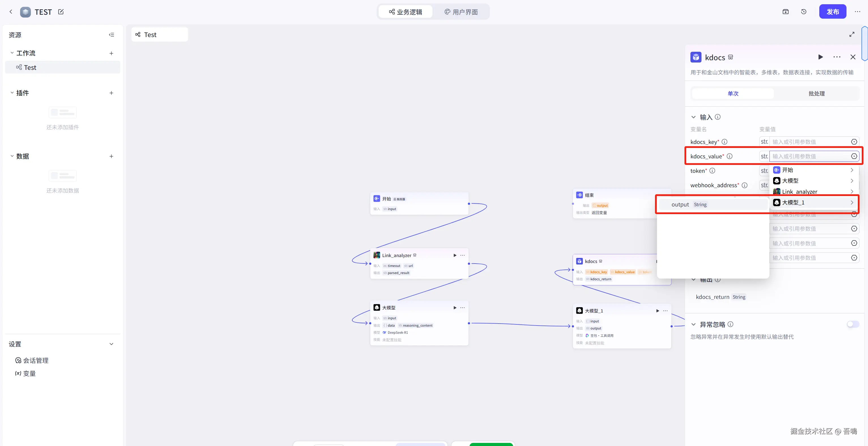Toggle the 异常忽略 switch
This screenshot has height=446, width=868.
point(853,324)
